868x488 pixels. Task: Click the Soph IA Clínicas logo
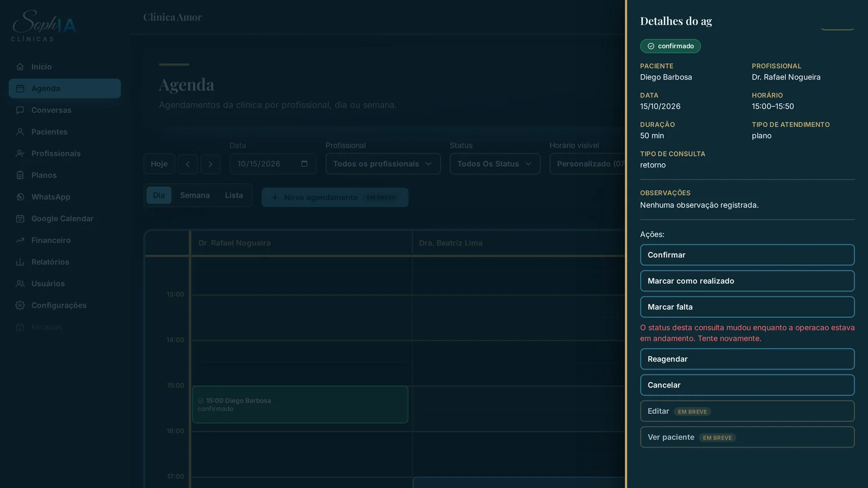pyautogui.click(x=44, y=26)
